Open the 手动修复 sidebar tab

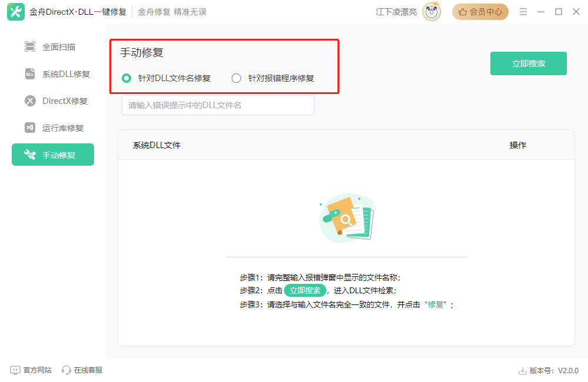tap(53, 155)
